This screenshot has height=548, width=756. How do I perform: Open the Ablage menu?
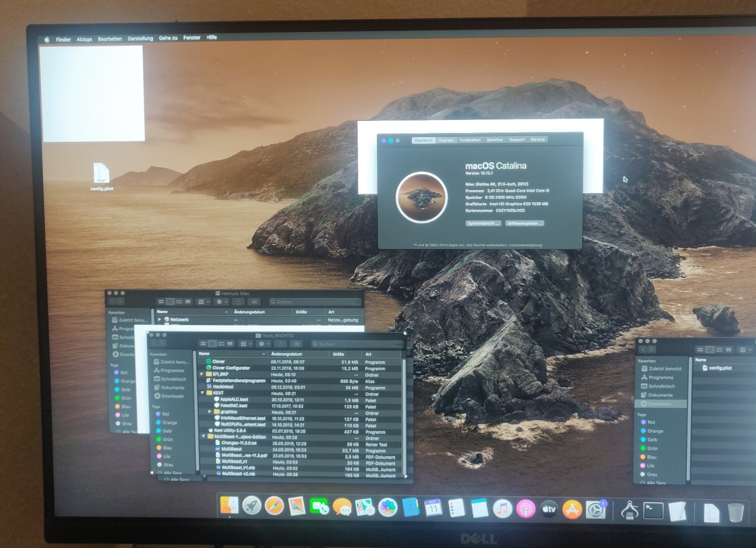(x=84, y=39)
